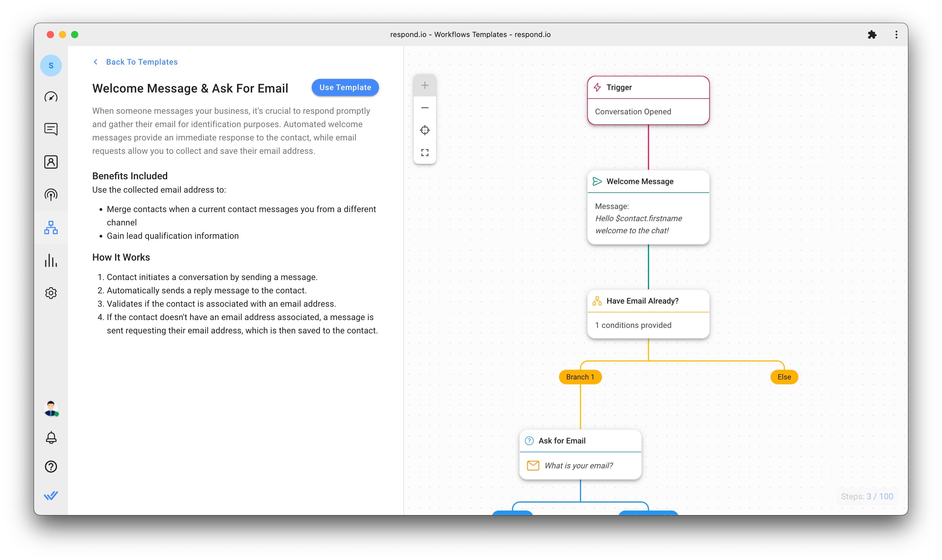This screenshot has height=560, width=942.
Task: Click the compass/recenter canvas icon
Action: (425, 130)
